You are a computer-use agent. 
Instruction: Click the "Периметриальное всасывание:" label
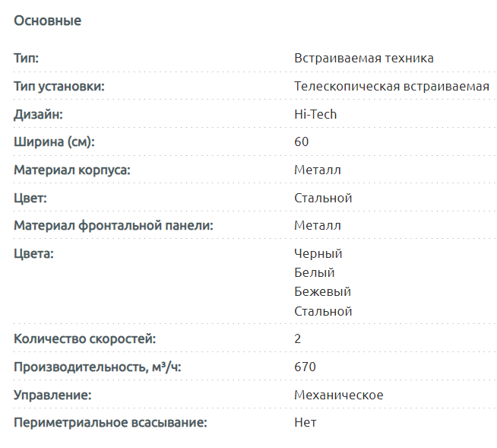[110, 422]
